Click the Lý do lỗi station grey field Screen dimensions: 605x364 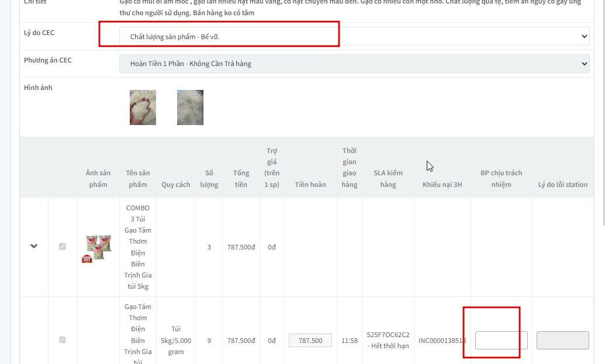pyautogui.click(x=562, y=340)
